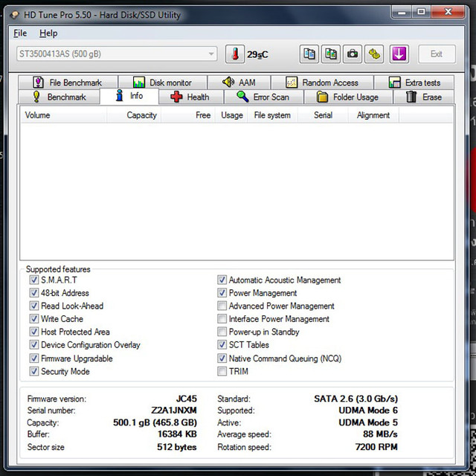Toggle the Interface Power Management checkbox

222,319
